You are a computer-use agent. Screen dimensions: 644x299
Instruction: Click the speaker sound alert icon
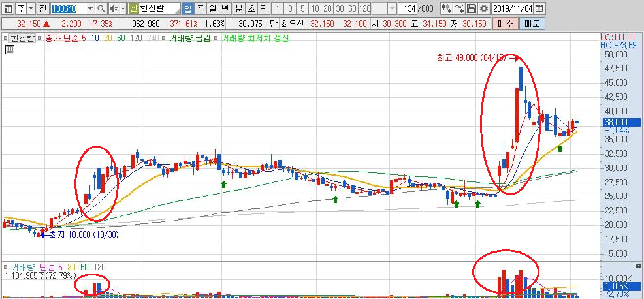click(114, 8)
